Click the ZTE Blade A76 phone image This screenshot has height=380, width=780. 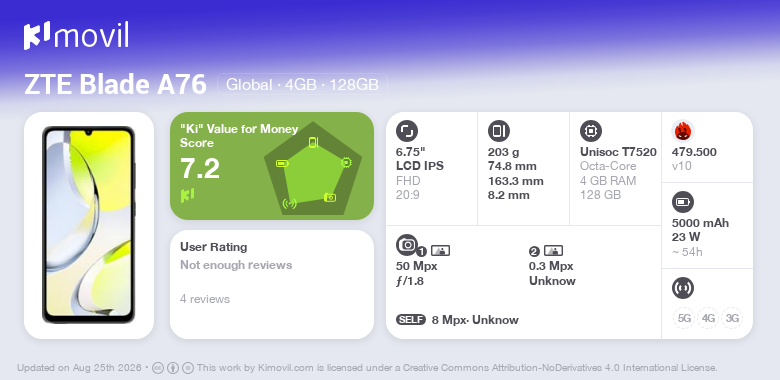coord(89,225)
